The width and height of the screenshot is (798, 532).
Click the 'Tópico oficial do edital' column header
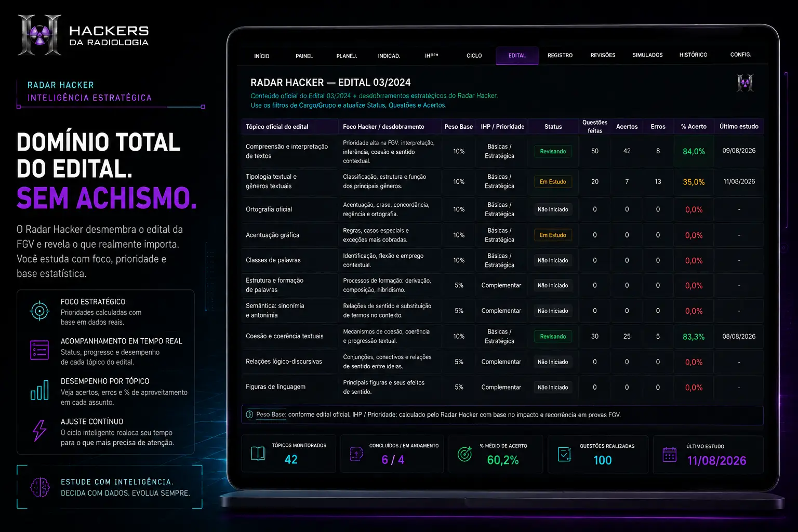click(277, 127)
